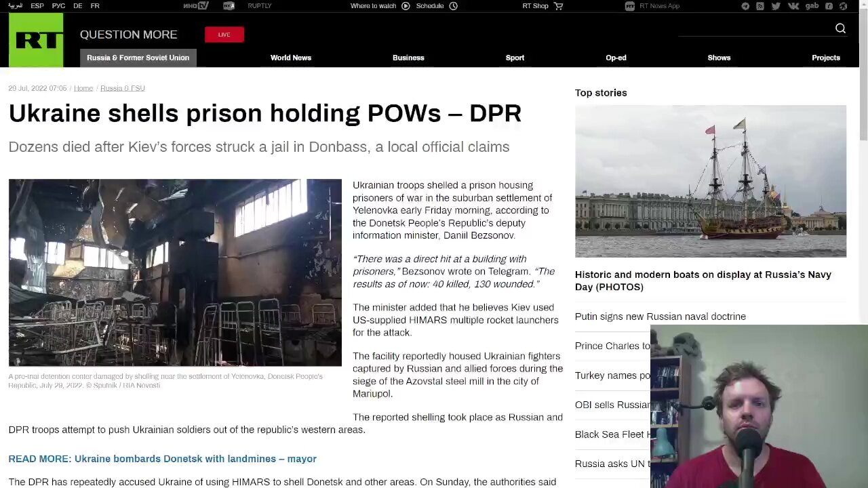Switch to ESP language version

[37, 6]
